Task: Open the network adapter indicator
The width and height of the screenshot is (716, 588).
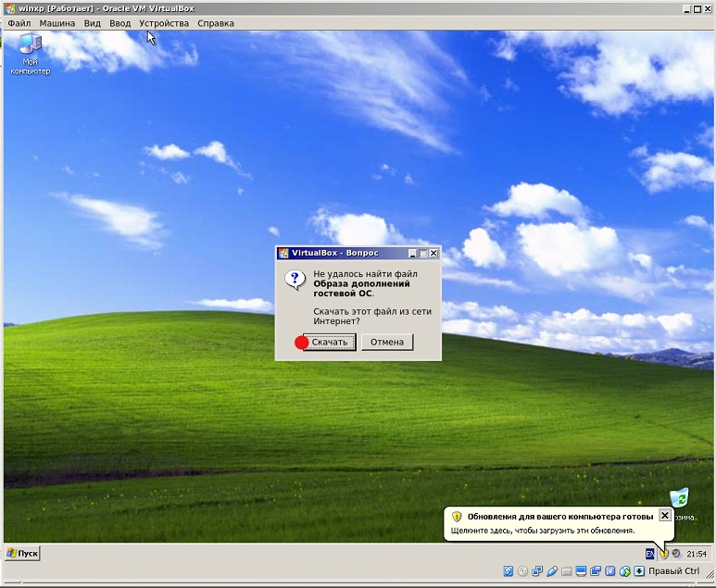Action: (x=538, y=571)
